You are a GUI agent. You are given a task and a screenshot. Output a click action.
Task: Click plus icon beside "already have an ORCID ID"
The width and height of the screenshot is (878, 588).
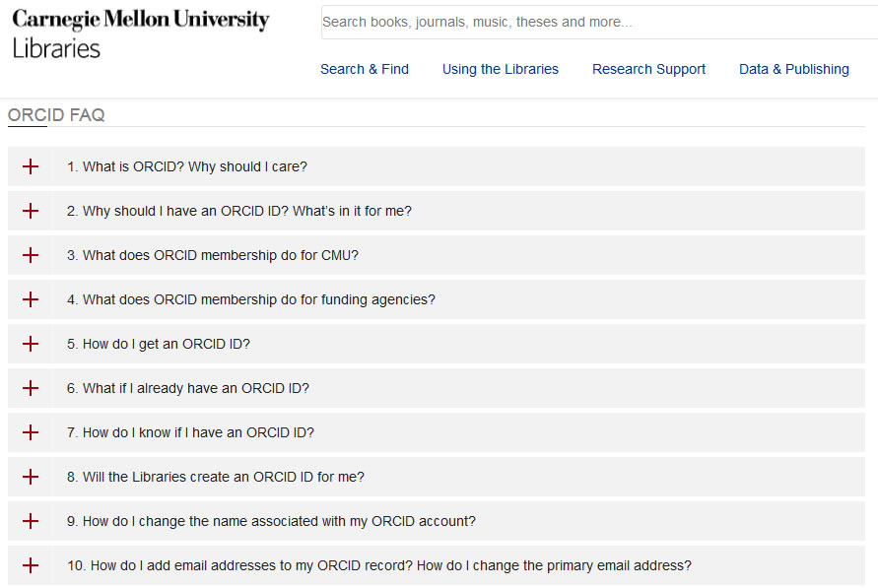pyautogui.click(x=31, y=388)
